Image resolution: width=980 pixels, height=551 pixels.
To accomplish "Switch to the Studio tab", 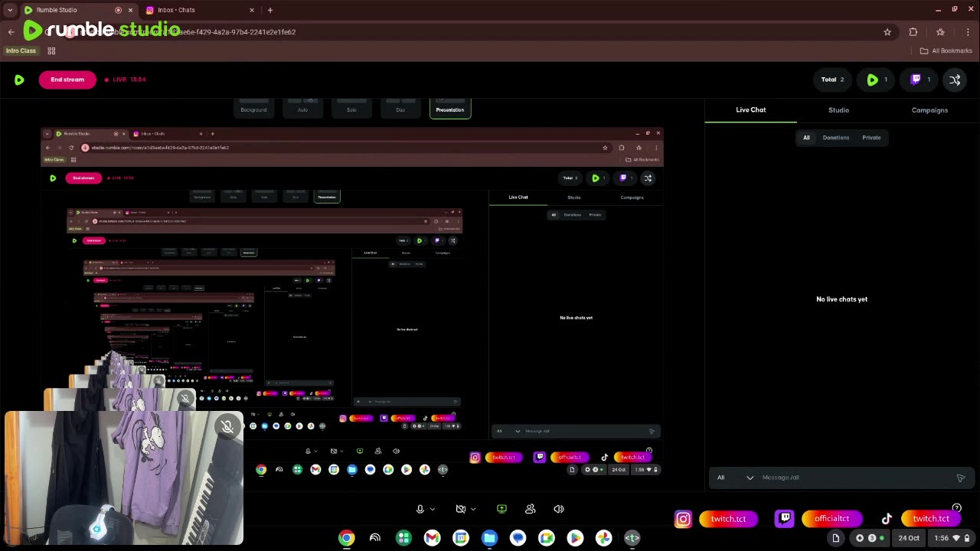I will [838, 109].
